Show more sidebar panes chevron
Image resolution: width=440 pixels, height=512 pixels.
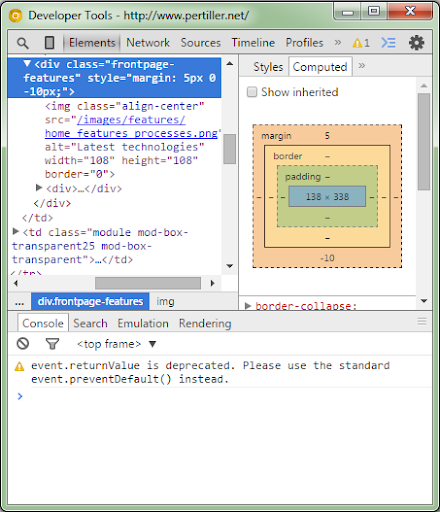362,66
